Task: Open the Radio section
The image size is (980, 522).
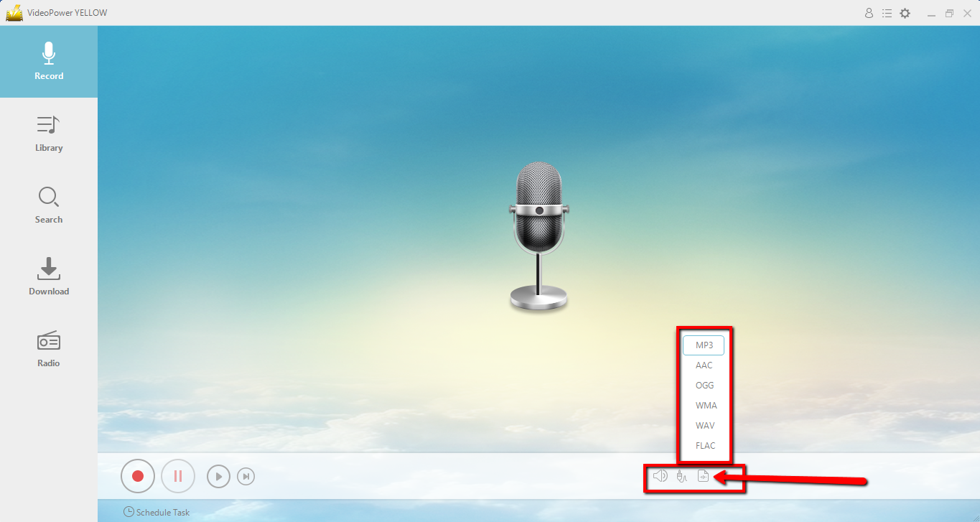Action: click(x=48, y=348)
